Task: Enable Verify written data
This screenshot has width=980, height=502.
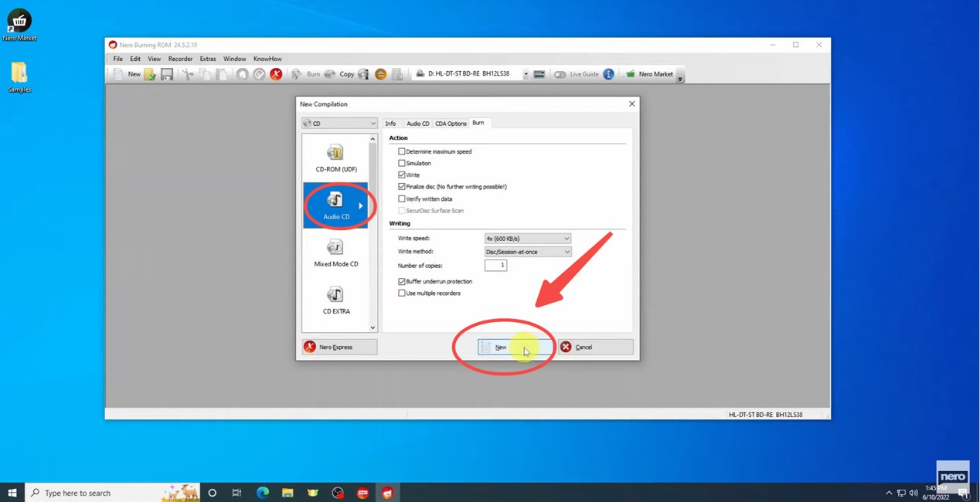Action: (402, 198)
